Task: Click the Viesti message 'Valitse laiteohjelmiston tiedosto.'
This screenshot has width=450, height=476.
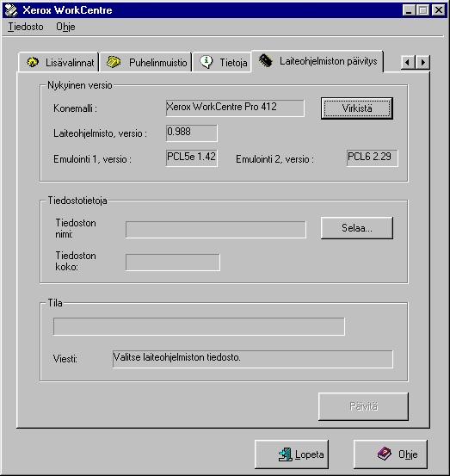Action: click(x=252, y=359)
